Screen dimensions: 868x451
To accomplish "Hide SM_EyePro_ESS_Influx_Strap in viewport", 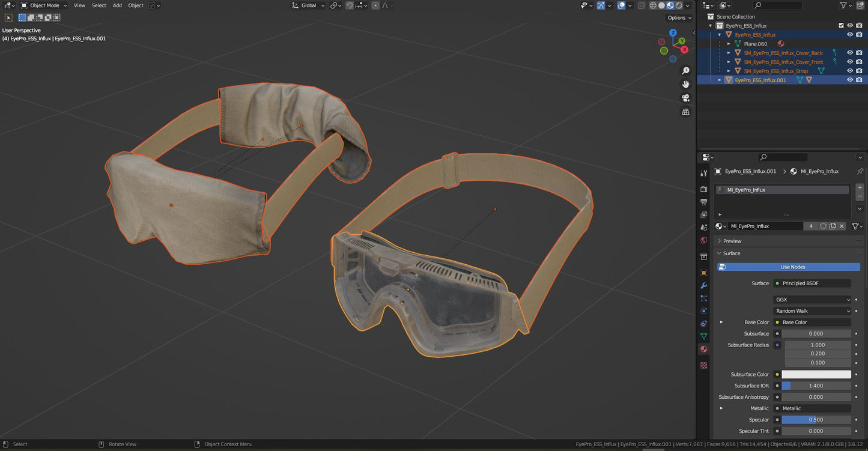I will tap(850, 70).
